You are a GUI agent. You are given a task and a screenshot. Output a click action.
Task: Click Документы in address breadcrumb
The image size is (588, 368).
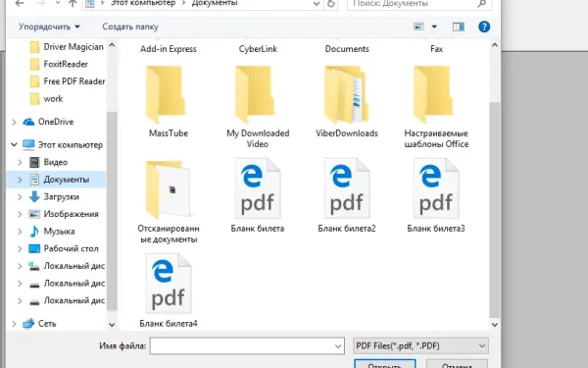tap(215, 3)
